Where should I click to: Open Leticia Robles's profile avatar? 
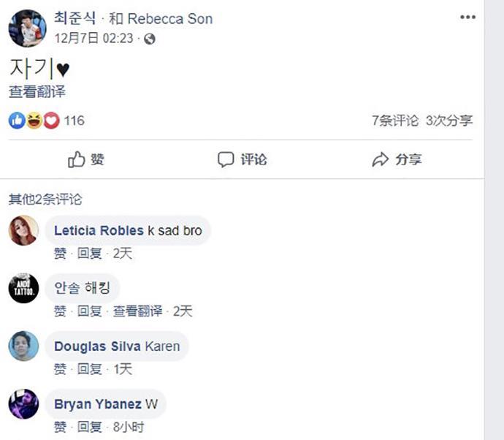23,230
